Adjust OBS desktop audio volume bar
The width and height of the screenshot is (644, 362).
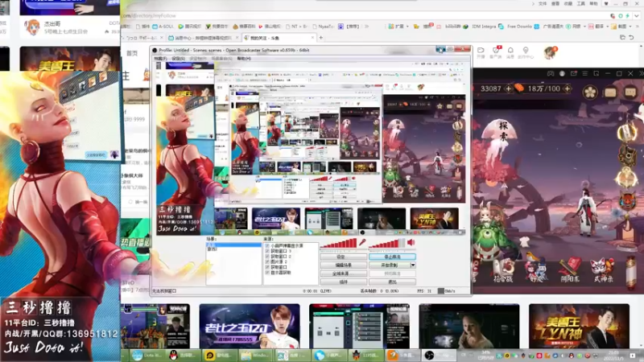[387, 243]
